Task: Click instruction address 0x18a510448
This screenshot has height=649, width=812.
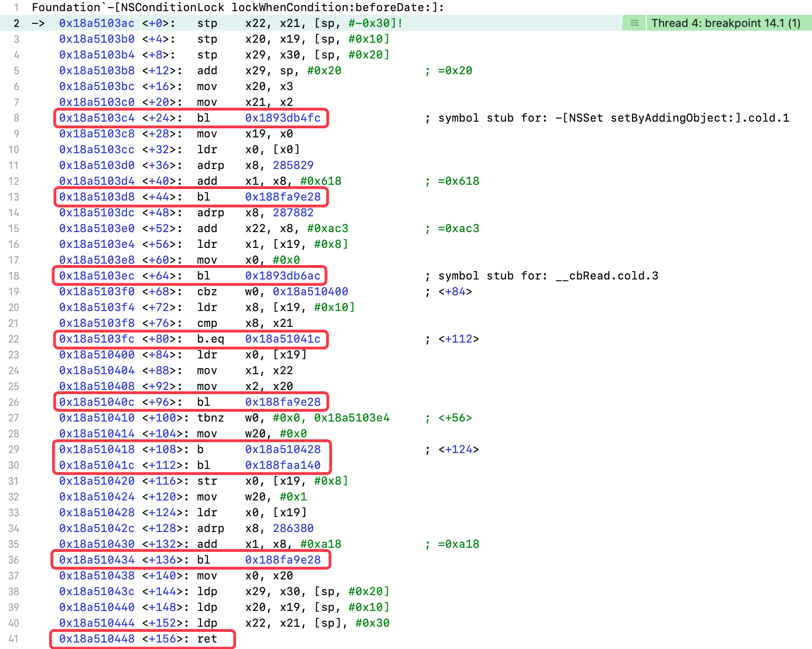Action: point(97,639)
